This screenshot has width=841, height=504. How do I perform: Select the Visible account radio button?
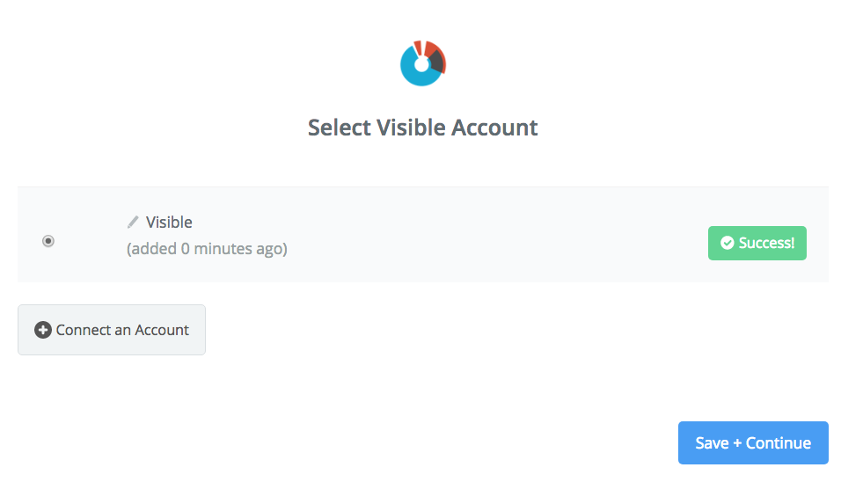[x=48, y=241]
